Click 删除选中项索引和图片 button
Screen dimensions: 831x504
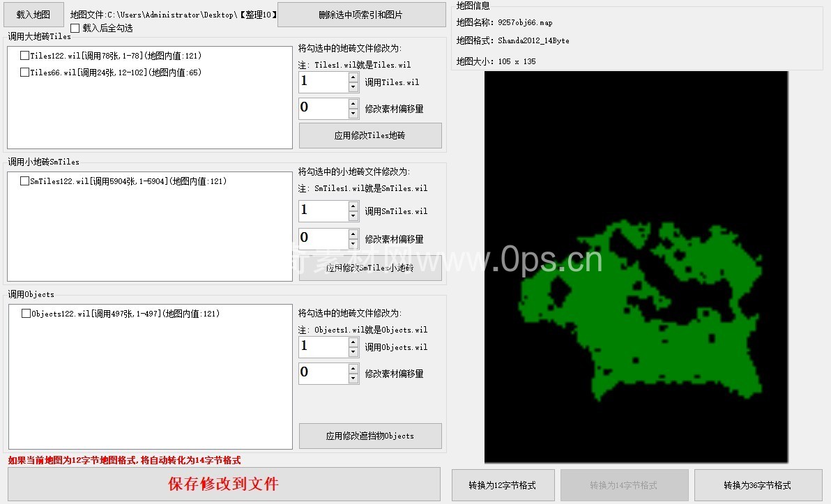point(360,15)
